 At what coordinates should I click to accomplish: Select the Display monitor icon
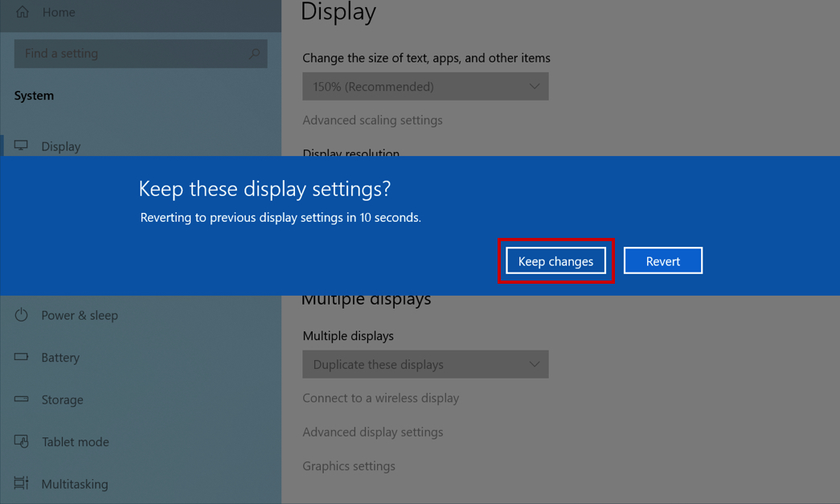pyautogui.click(x=19, y=145)
